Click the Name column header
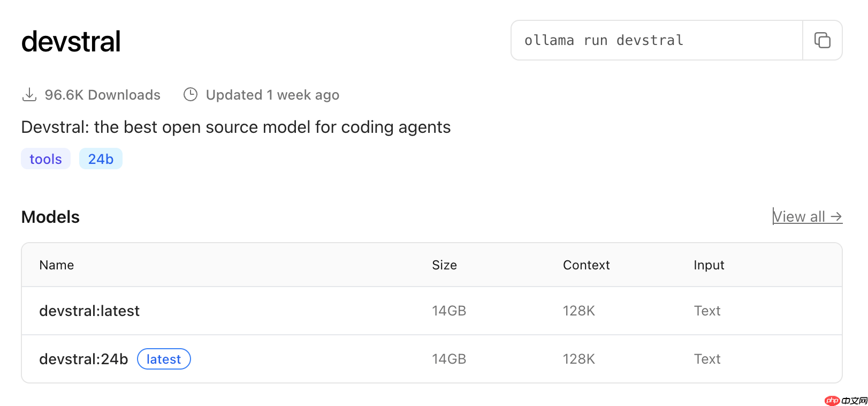Image resolution: width=868 pixels, height=406 pixels. [x=57, y=265]
